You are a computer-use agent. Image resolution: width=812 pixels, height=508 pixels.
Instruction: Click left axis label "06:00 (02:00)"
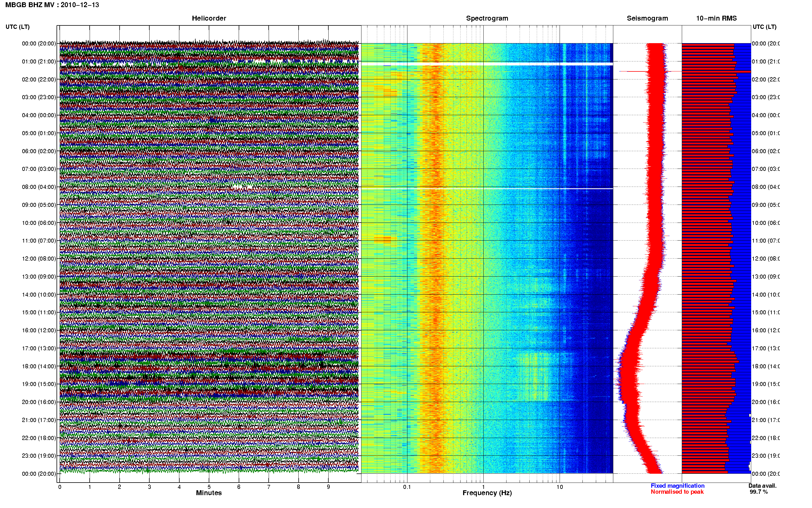tap(39, 151)
